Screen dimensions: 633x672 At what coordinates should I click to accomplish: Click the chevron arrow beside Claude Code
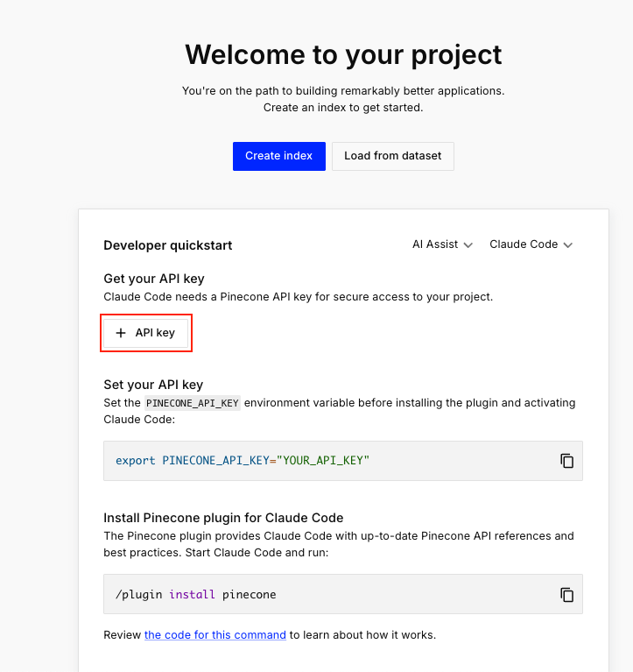568,245
